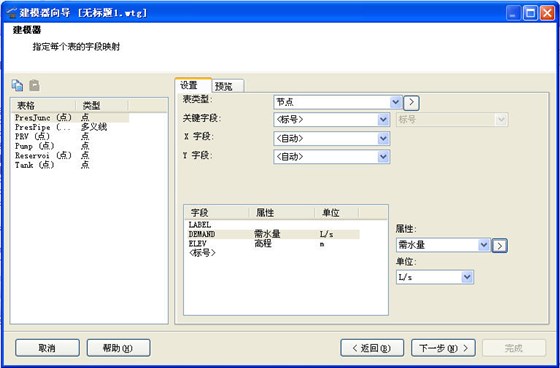Select the Reservoi (点) table row
Image resolution: width=560 pixels, height=368 pixels.
(70, 155)
